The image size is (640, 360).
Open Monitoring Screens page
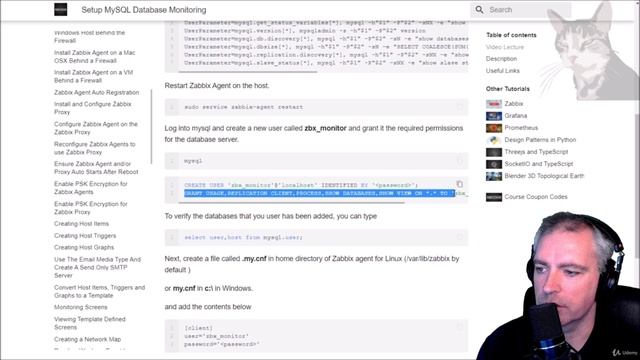[80, 307]
